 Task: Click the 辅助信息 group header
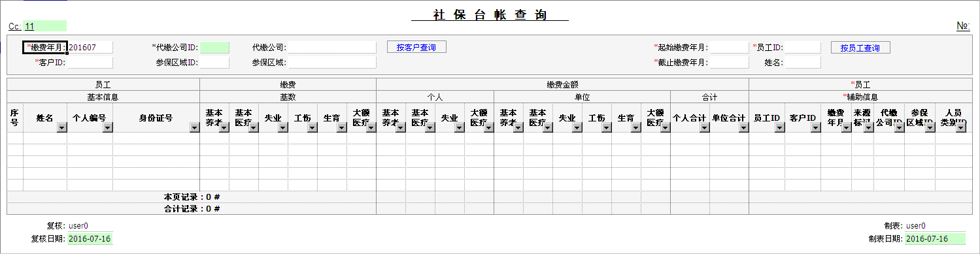(860, 97)
